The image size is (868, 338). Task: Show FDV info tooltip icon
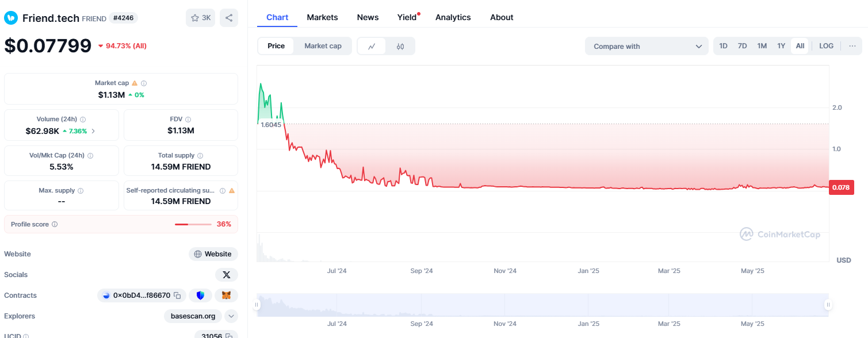188,120
